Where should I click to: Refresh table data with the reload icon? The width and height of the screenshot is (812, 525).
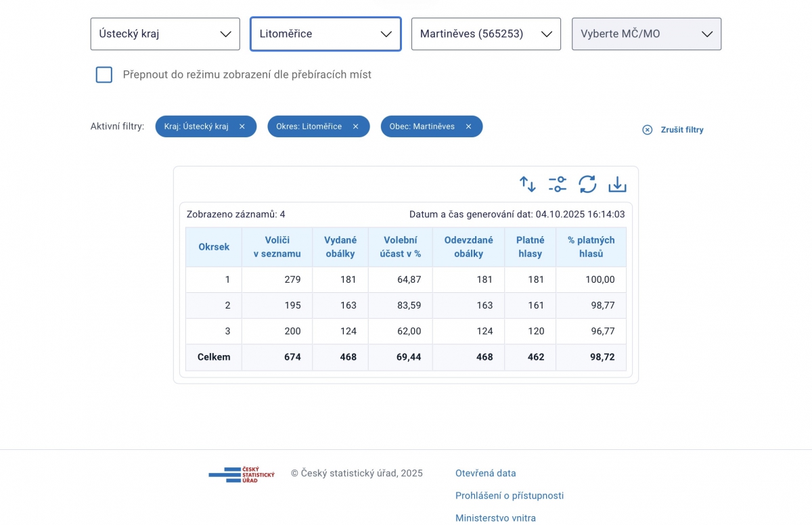point(587,184)
